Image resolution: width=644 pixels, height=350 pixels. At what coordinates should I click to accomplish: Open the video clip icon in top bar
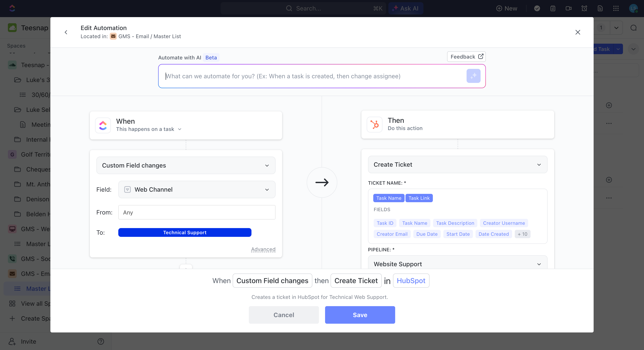pyautogui.click(x=568, y=8)
